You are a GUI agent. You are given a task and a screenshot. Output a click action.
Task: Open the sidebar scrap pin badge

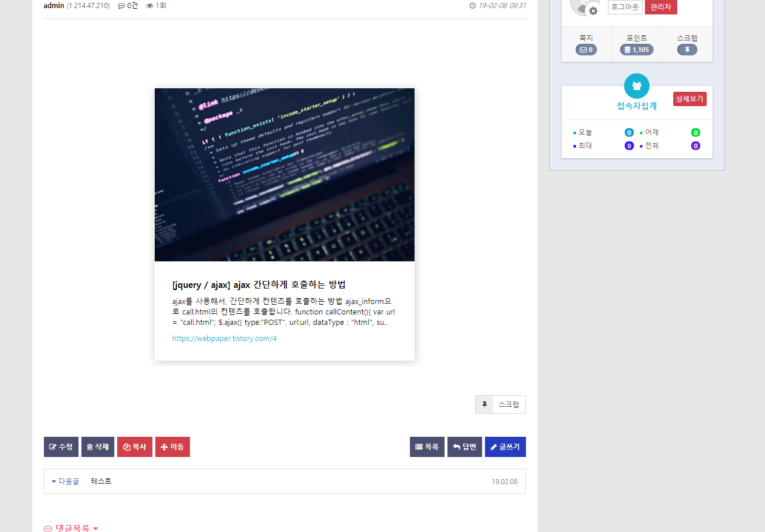point(687,50)
